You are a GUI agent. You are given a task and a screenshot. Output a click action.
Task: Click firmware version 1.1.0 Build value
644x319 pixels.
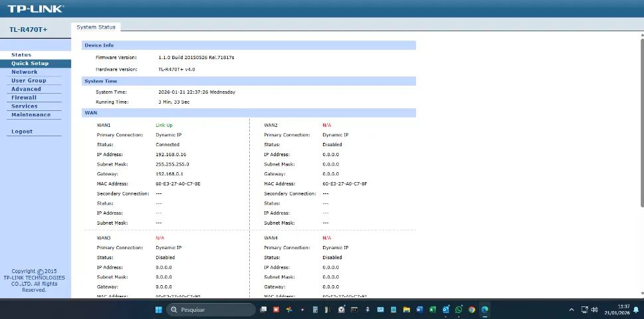tap(196, 58)
